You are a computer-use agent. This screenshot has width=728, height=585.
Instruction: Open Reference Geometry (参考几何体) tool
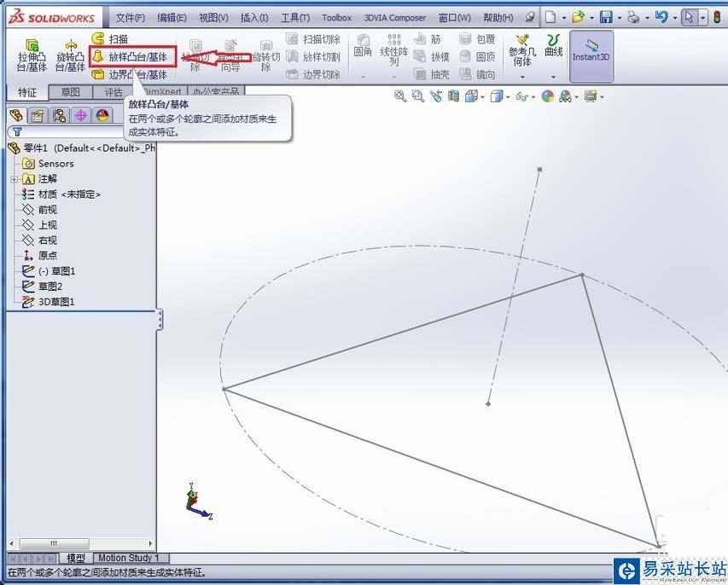click(x=522, y=50)
